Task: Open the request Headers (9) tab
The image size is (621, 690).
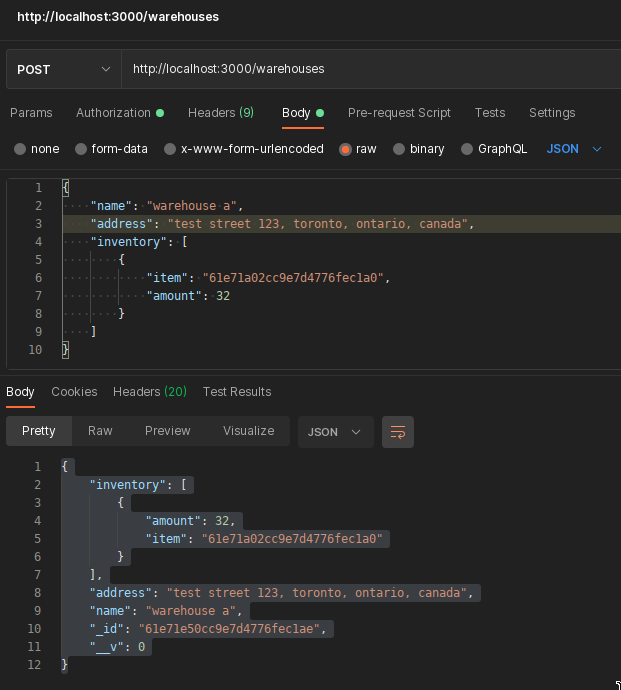Action: [221, 113]
